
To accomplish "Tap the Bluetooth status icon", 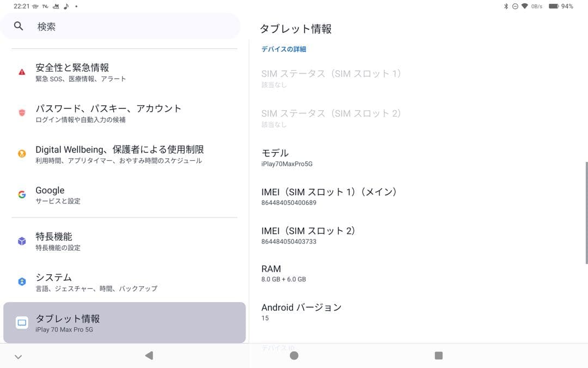I will point(506,6).
